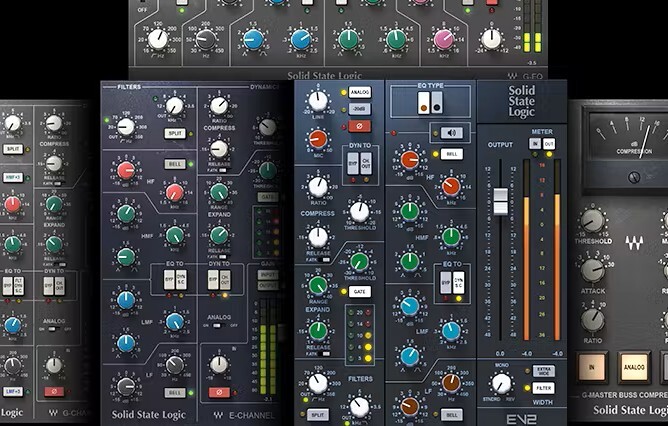Click the red phase invert button in G-Channel
668x426 pixels.
click(54, 391)
